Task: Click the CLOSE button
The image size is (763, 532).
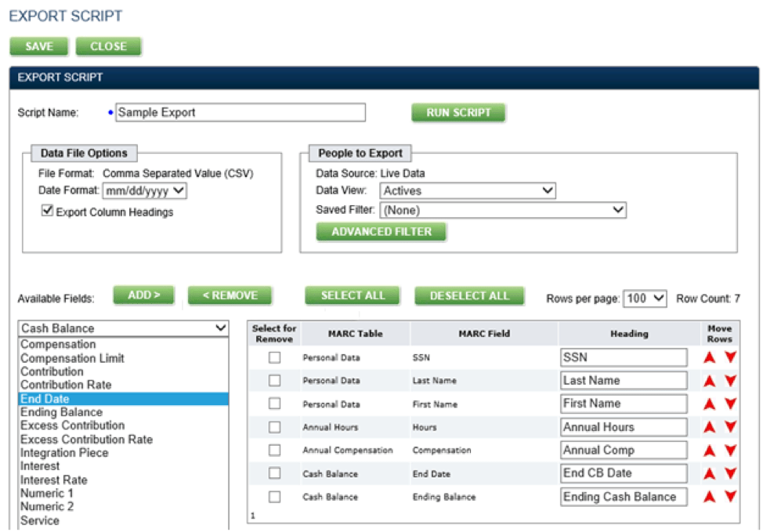Action: point(109,47)
